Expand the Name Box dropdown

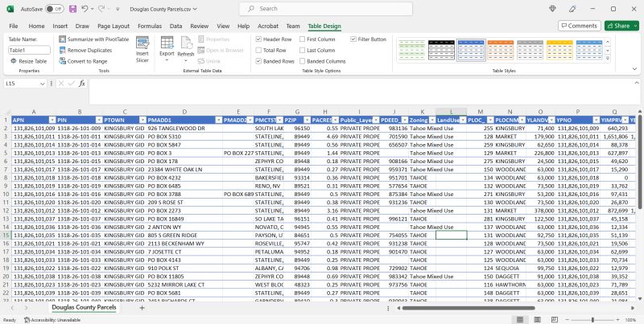click(x=43, y=84)
